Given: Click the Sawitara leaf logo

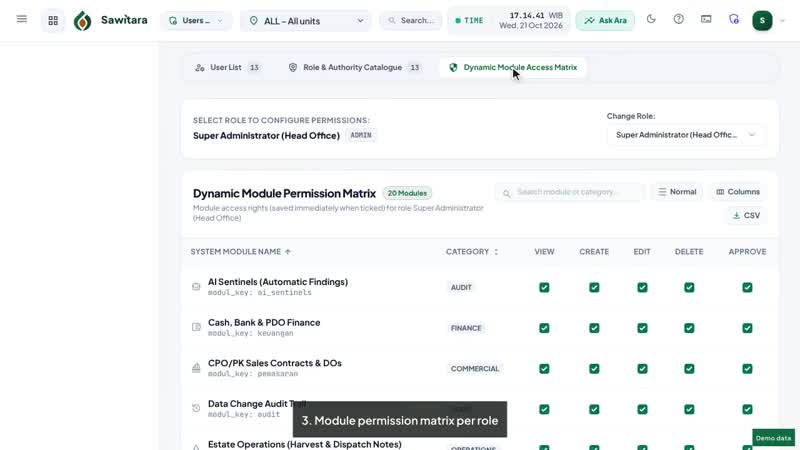Looking at the screenshot, I should pyautogui.click(x=82, y=20).
